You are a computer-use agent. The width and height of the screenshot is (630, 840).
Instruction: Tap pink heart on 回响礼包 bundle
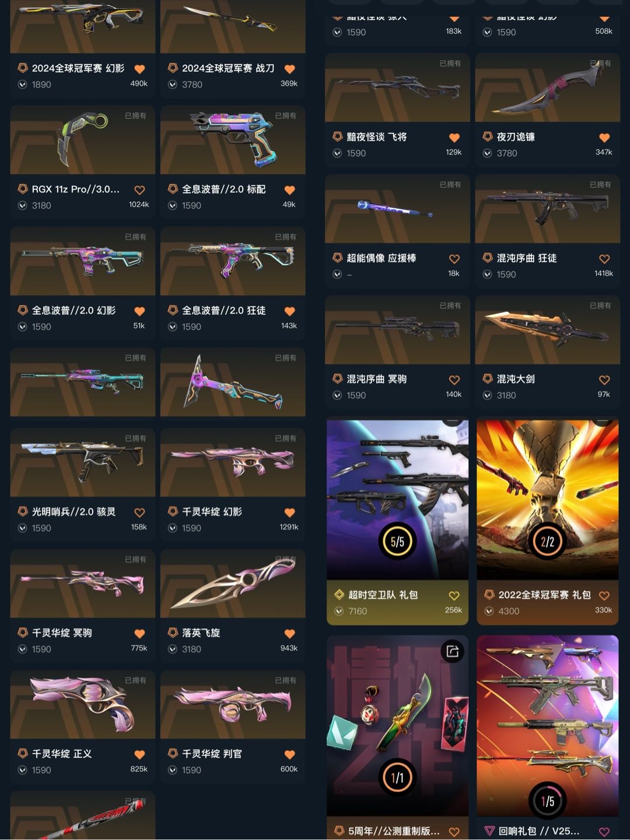pyautogui.click(x=604, y=832)
